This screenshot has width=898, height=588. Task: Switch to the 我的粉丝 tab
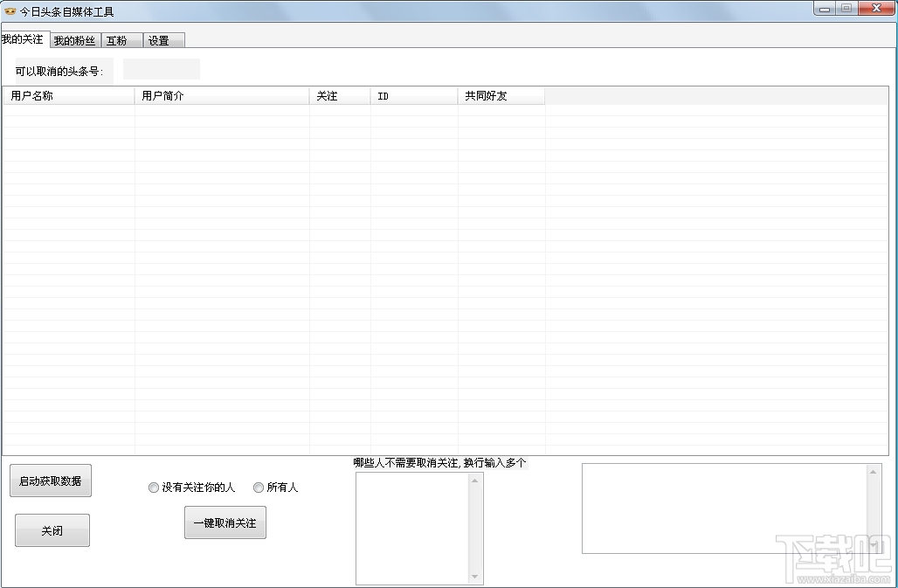point(75,40)
